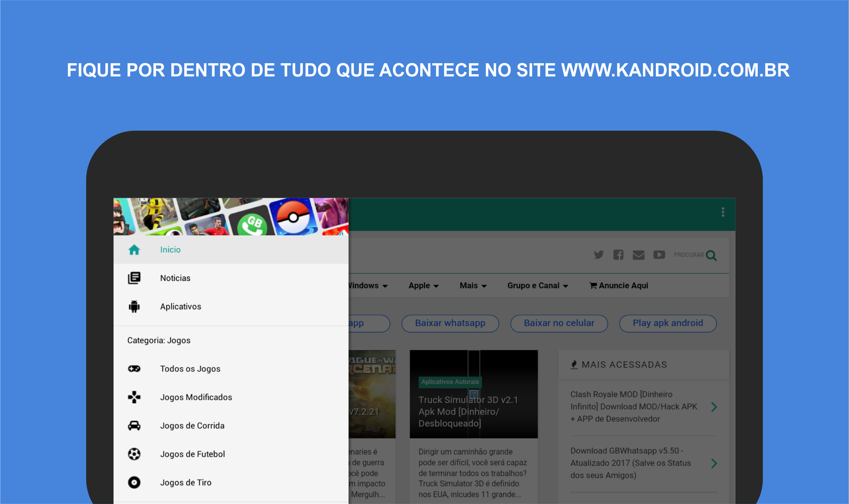Open the Grupo e Canal dropdown
849x504 pixels.
tap(537, 286)
